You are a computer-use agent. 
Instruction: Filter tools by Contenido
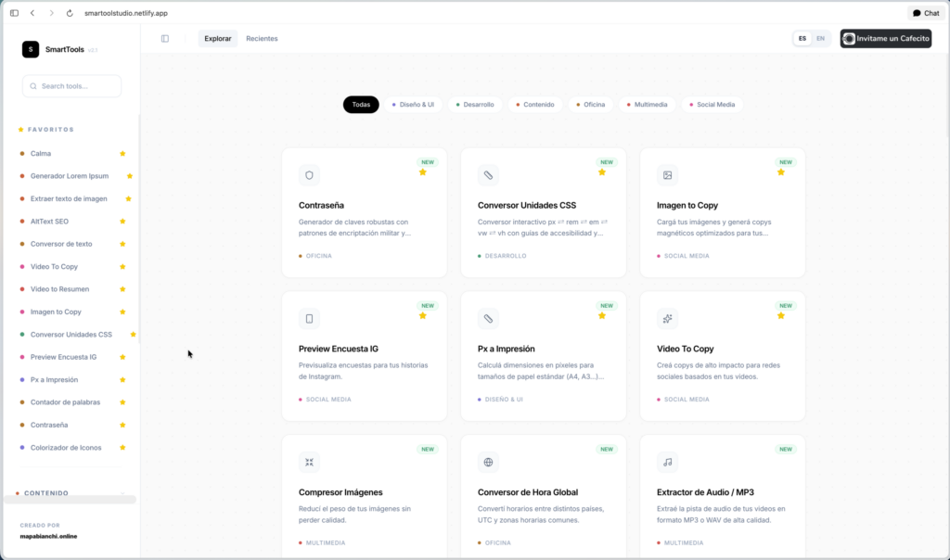click(x=535, y=105)
